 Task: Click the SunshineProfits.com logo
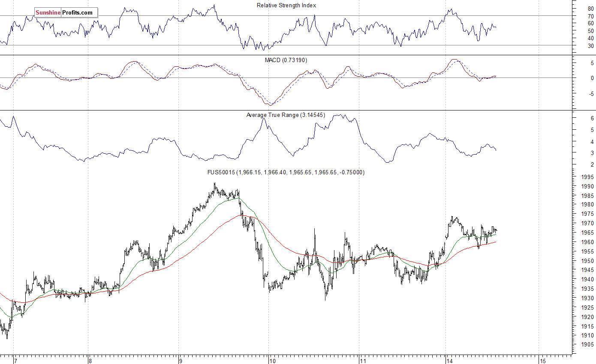point(66,12)
